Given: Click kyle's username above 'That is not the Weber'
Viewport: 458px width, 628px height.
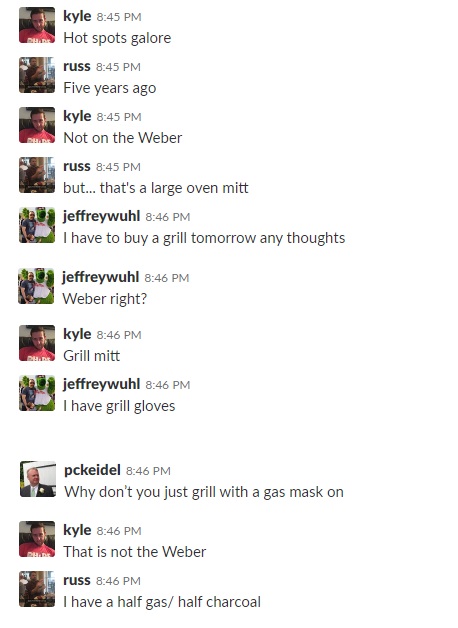Looking at the screenshot, I should pyautogui.click(x=77, y=530).
